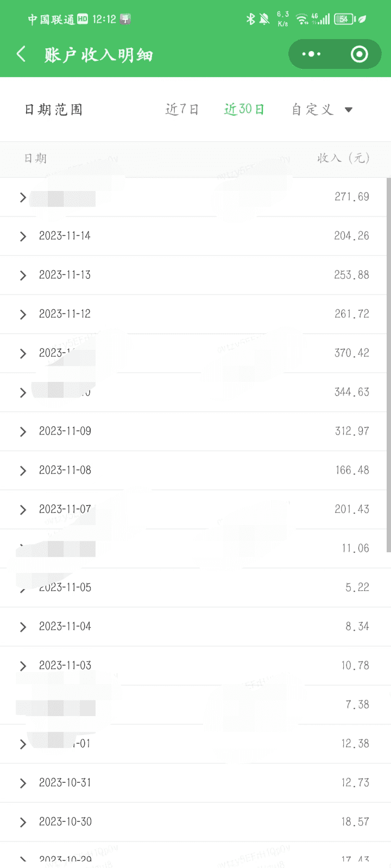This screenshot has height=868, width=391.
Task: Click the 166.48 income amount
Action: [x=352, y=470]
